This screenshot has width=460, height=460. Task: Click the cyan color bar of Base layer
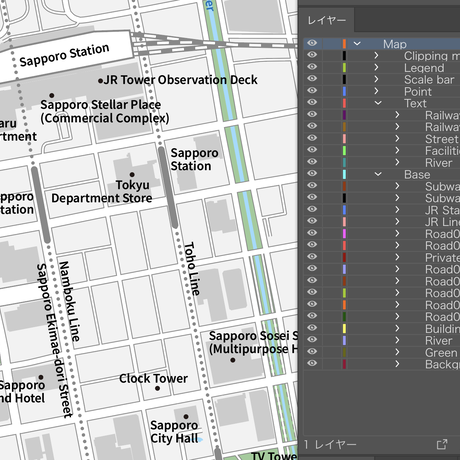pos(344,174)
